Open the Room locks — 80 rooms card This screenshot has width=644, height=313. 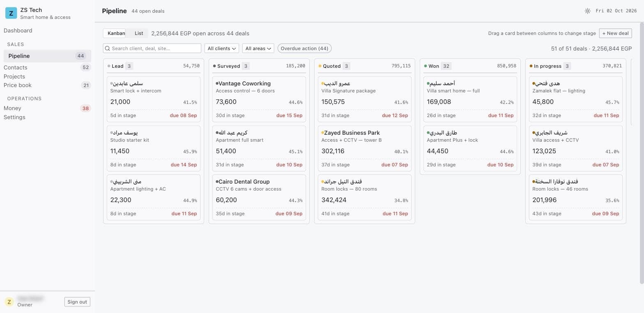click(365, 197)
